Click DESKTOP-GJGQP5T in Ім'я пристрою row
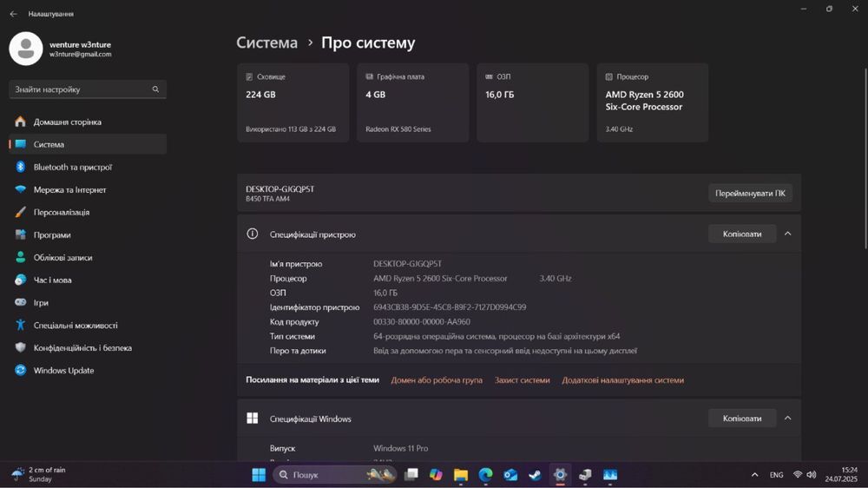 (407, 264)
